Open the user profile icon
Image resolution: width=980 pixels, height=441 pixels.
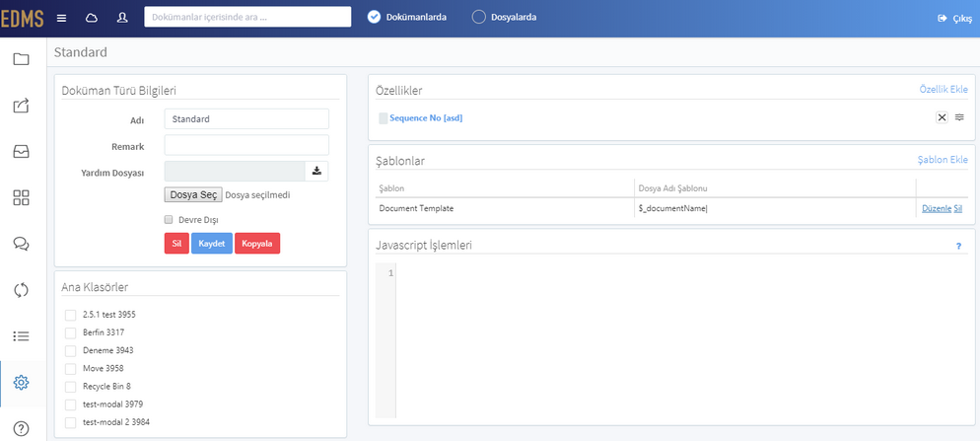[x=122, y=18]
